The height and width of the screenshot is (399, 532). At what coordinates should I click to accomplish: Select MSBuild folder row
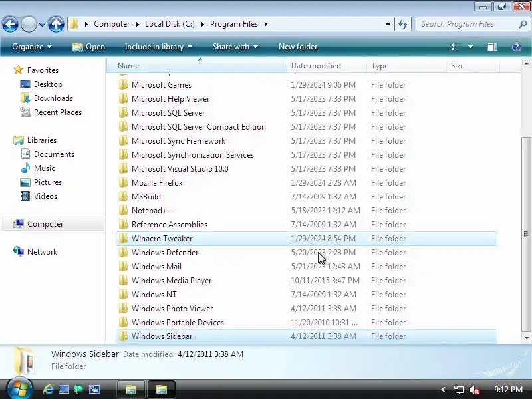pos(307,196)
